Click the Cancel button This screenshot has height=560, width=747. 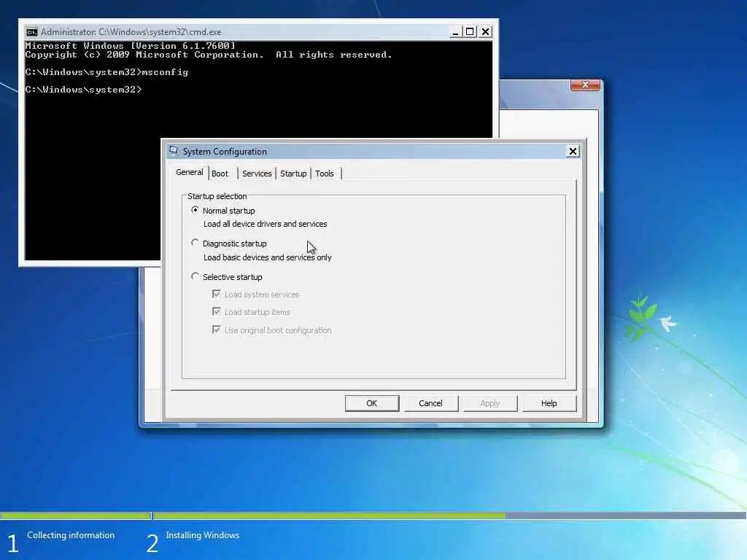pyautogui.click(x=430, y=403)
